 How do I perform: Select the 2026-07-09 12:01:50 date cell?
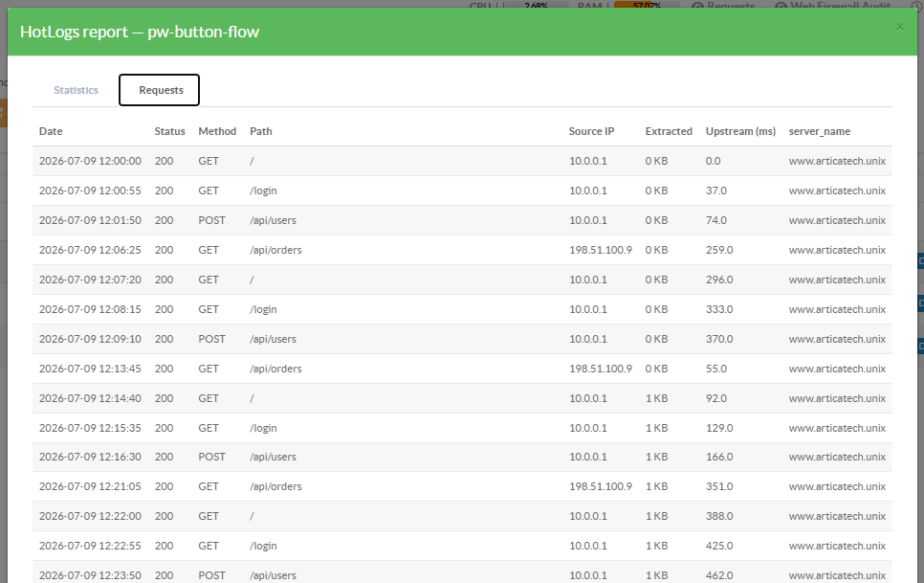coord(90,220)
